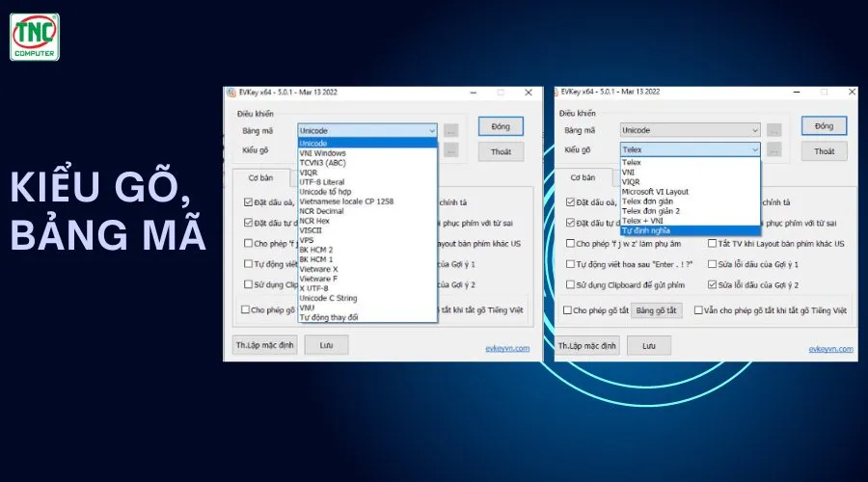Select Telex in the Kiểu gõ list

click(x=691, y=163)
